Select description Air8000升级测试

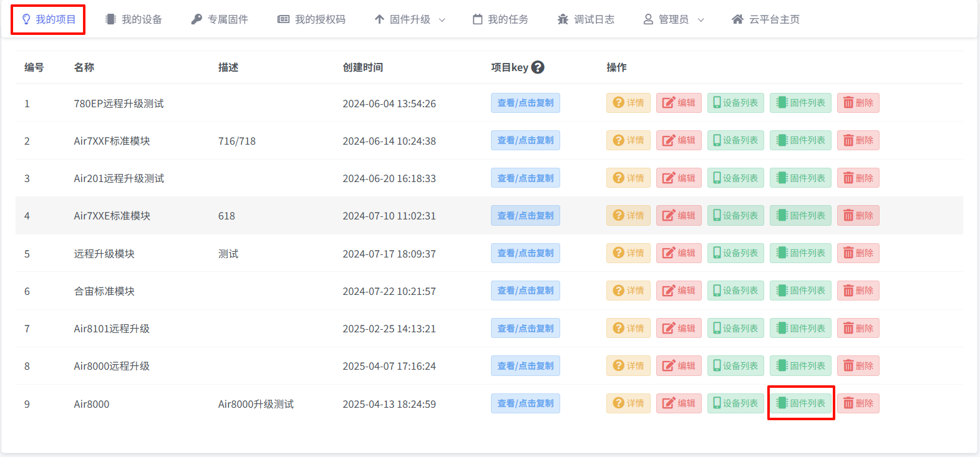(256, 404)
